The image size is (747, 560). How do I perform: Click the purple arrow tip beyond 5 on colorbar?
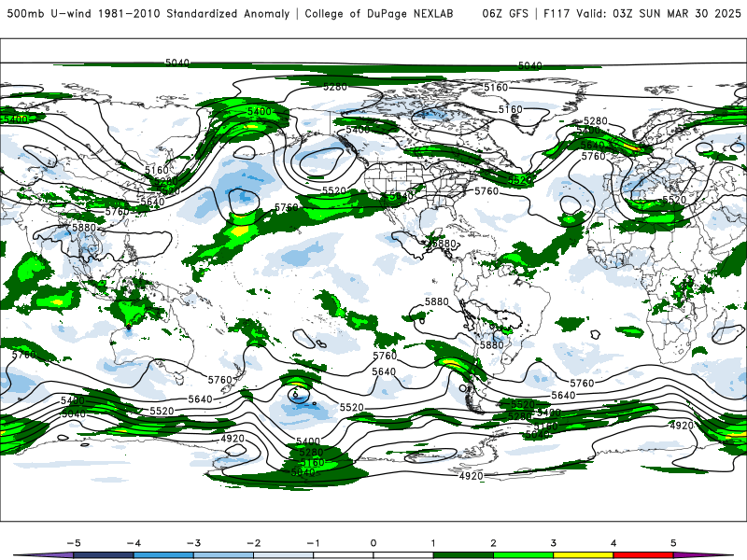(x=703, y=555)
